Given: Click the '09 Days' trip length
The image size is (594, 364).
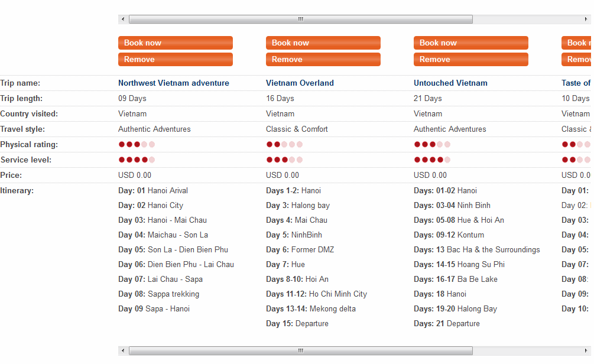Looking at the screenshot, I should pos(132,99).
